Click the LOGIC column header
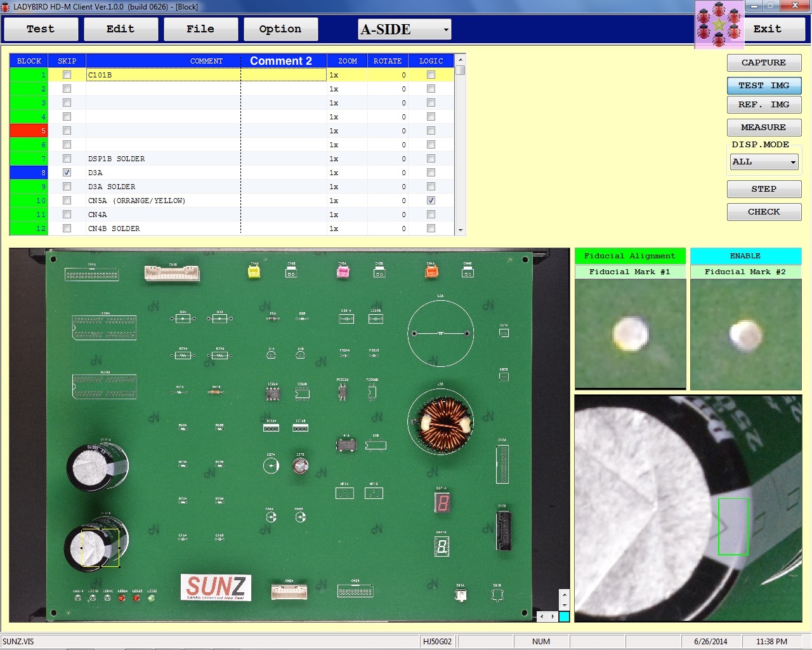Screen dimensions: 812x650 coord(431,61)
